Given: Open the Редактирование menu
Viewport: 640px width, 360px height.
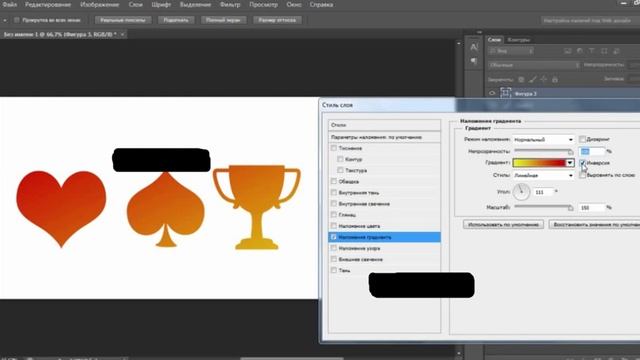Looking at the screenshot, I should point(48,5).
